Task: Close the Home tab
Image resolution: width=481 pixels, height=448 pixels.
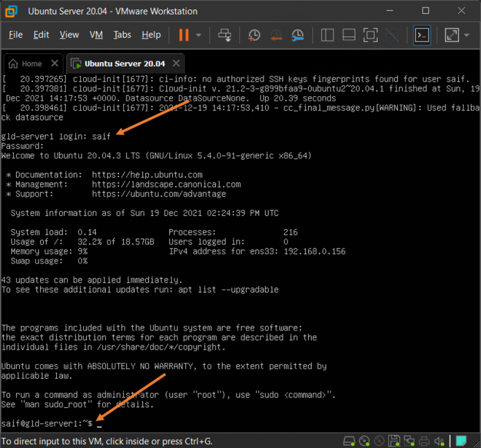Action: 54,63
